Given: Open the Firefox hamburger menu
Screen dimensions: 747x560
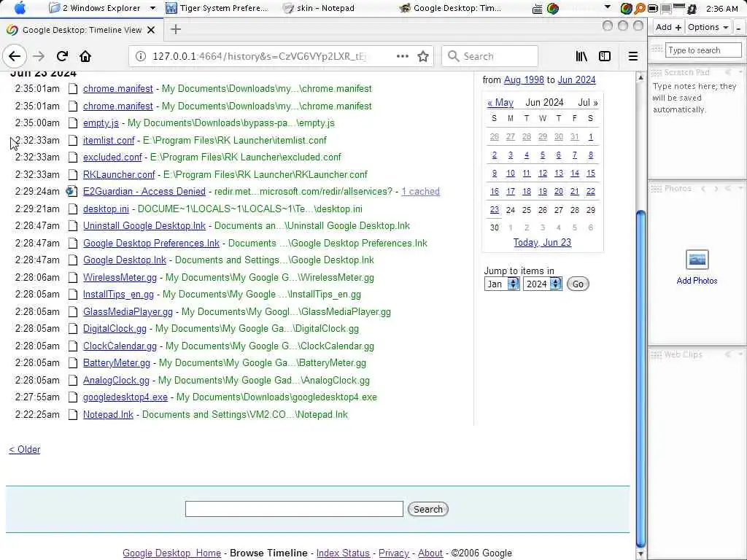Looking at the screenshot, I should pyautogui.click(x=632, y=56).
